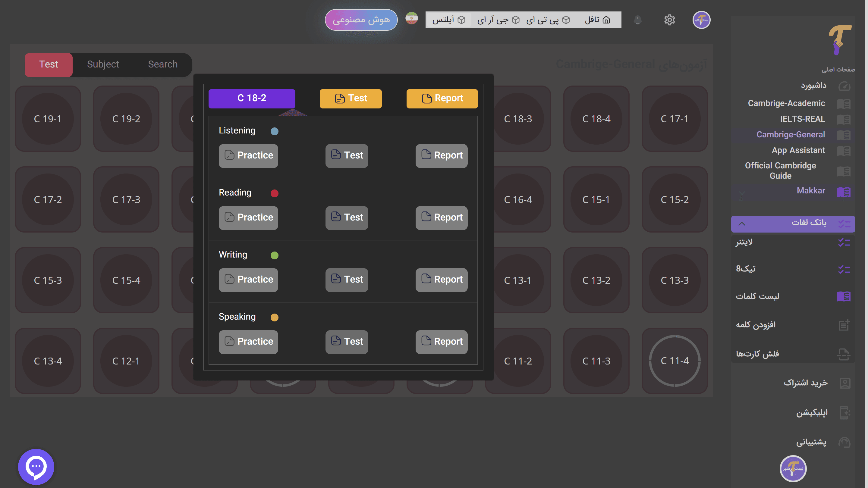Click the blue status dot next to Listening
Screen dimensions: 868x488
click(274, 131)
